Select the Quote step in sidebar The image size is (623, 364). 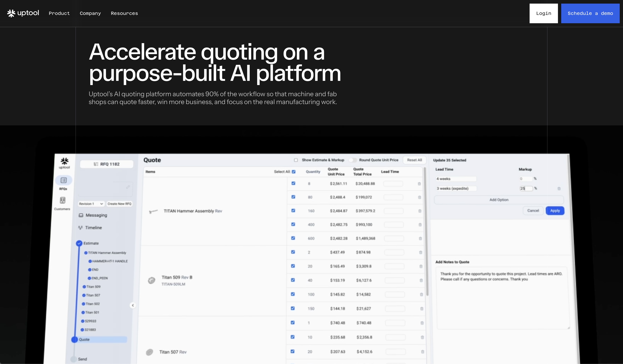pyautogui.click(x=99, y=340)
